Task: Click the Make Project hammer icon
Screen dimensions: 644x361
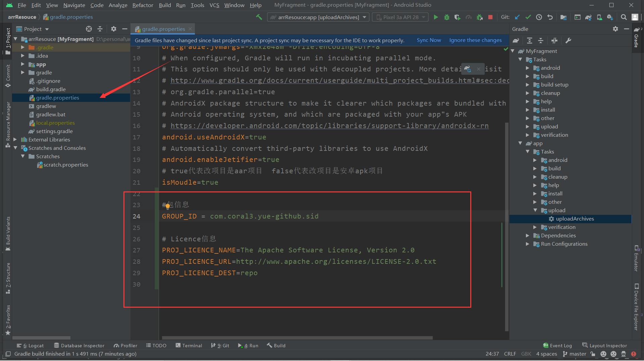Action: tap(259, 17)
